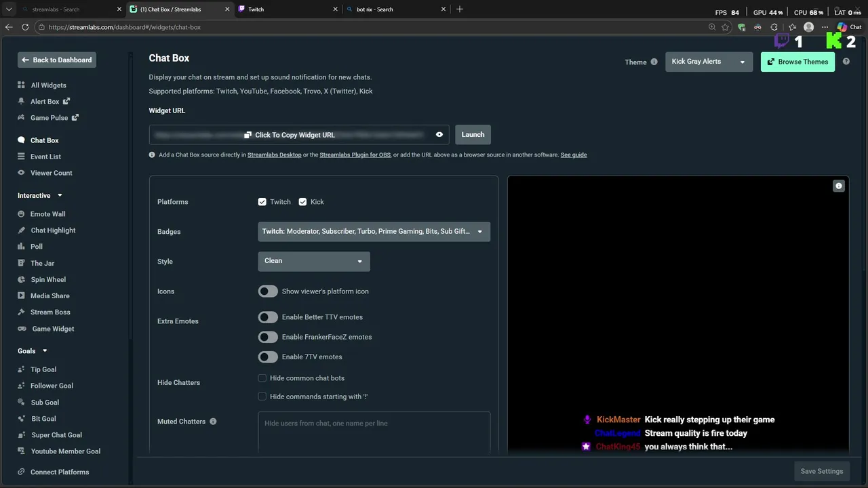This screenshot has height=488, width=868.
Task: Open a new browser tab
Action: pos(460,9)
